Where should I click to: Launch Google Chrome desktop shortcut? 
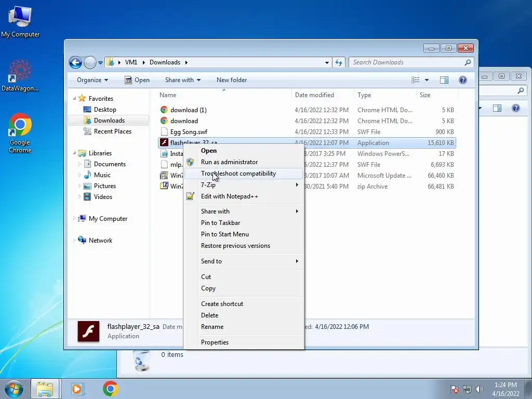tap(20, 133)
